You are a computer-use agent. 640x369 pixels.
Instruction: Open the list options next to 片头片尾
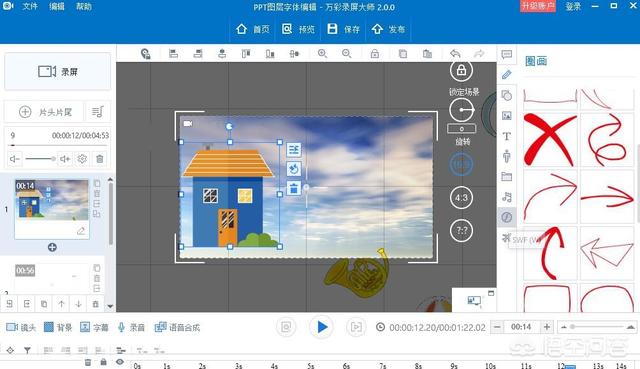[x=98, y=111]
